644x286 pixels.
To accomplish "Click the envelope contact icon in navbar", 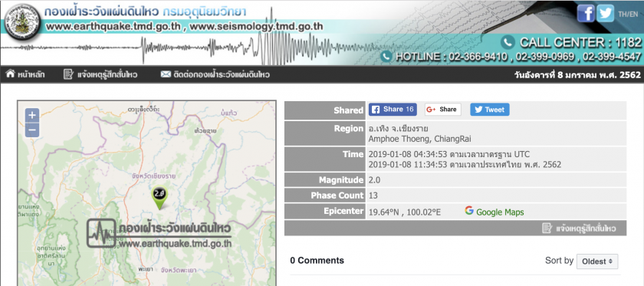I will tap(166, 75).
